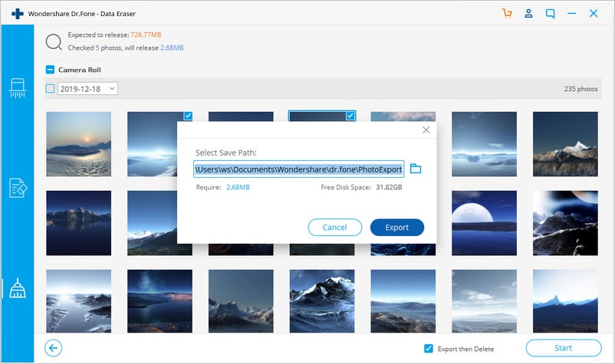Image resolution: width=615 pixels, height=364 pixels.
Task: Go back with the arrow button
Action: pyautogui.click(x=54, y=348)
